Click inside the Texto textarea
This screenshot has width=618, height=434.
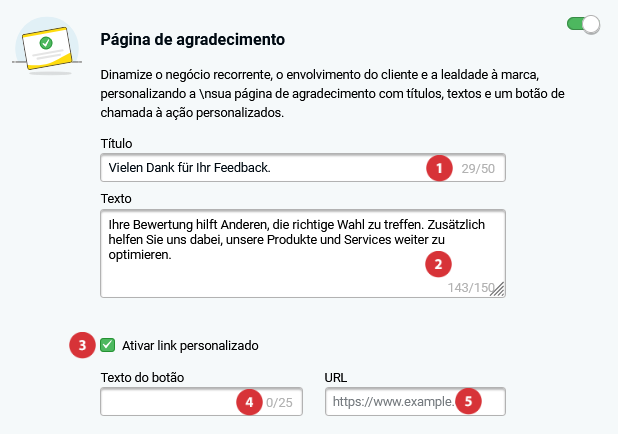(303, 253)
